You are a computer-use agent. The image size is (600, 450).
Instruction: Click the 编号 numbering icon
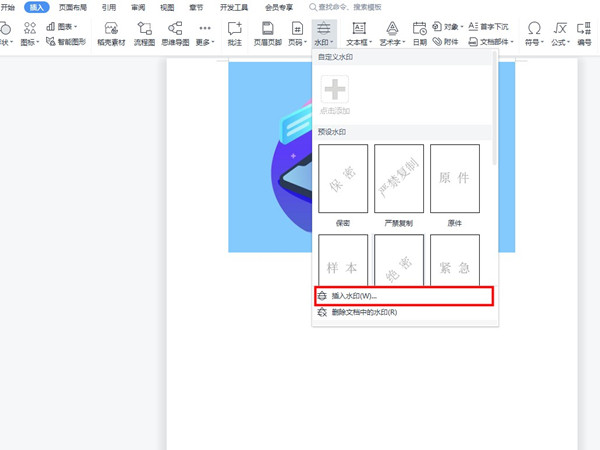click(584, 33)
